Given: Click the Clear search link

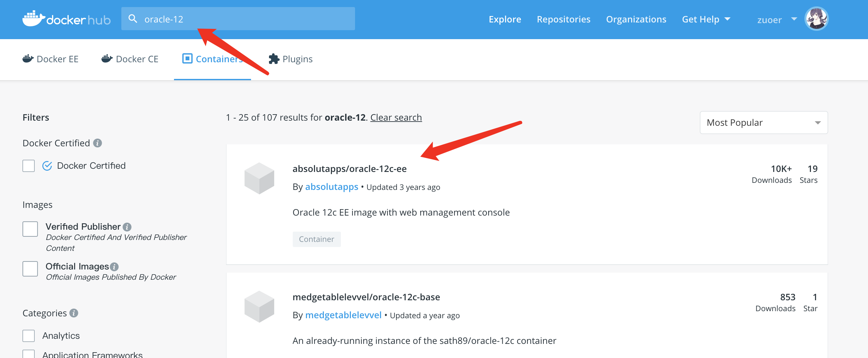Looking at the screenshot, I should [396, 117].
